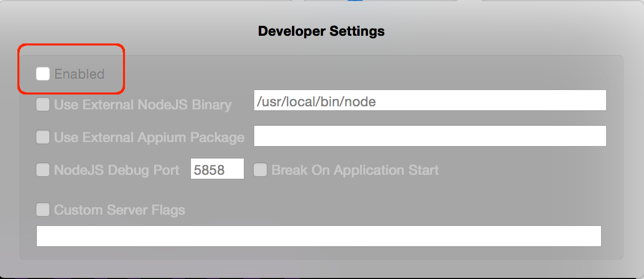644x279 pixels.
Task: Enable the Custom Server Flags checkbox
Action: (x=43, y=210)
